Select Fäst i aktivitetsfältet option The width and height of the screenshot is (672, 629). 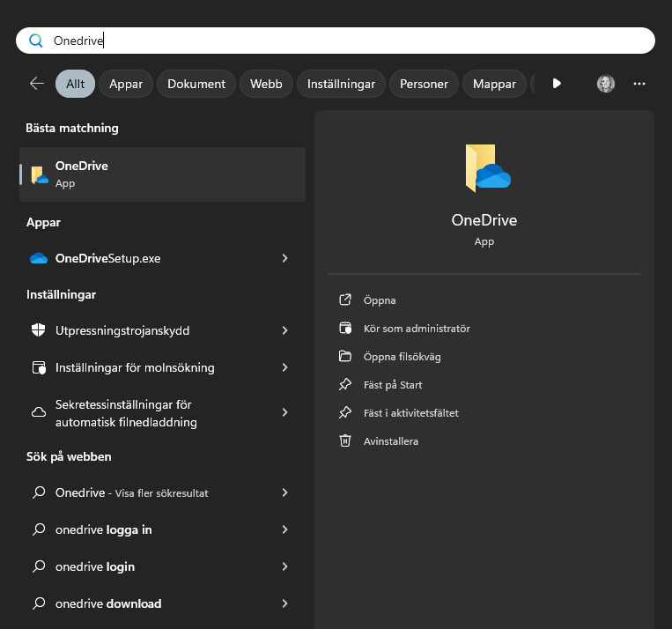coord(410,413)
